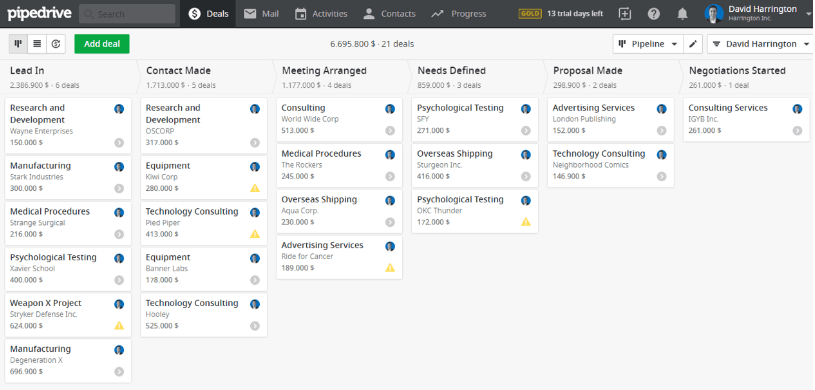
Task: Click warning icon on Ride for Cancer deal
Action: tap(390, 268)
